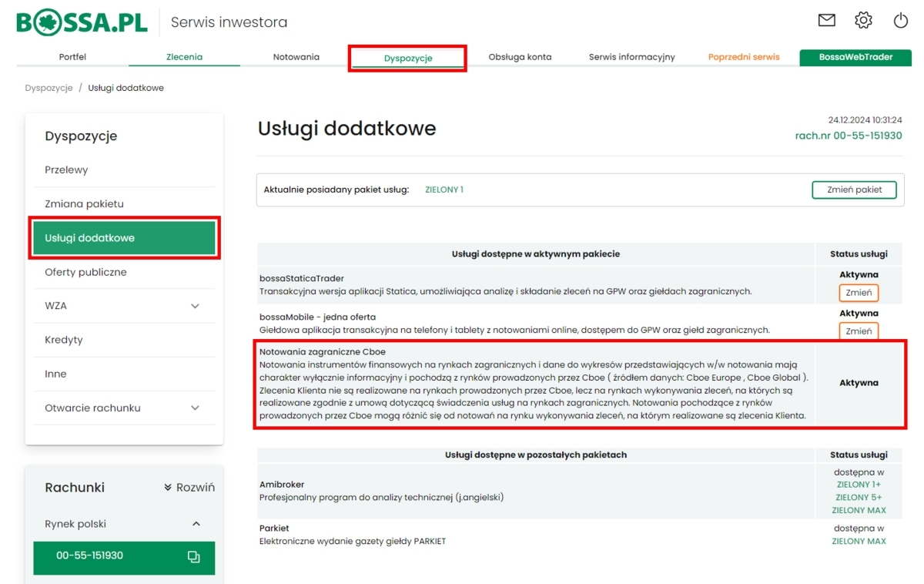
Task: Expand the Otwarcie rachunku submenu
Action: click(195, 408)
